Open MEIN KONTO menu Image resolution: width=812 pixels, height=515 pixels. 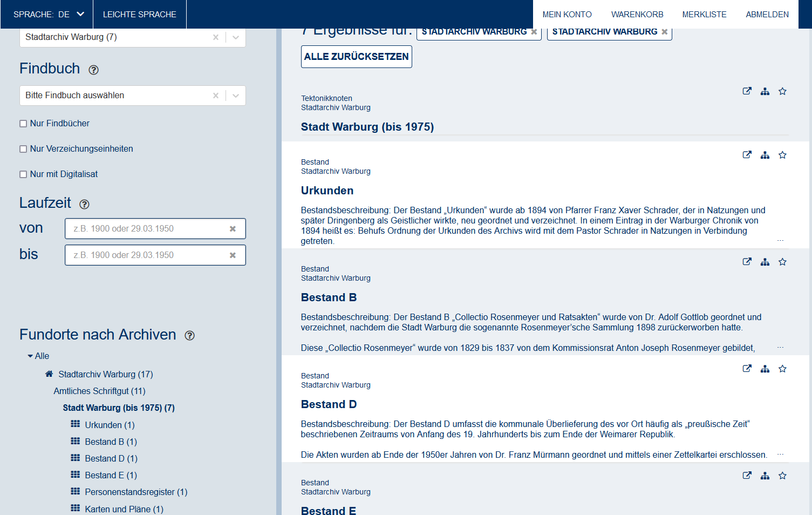(567, 15)
